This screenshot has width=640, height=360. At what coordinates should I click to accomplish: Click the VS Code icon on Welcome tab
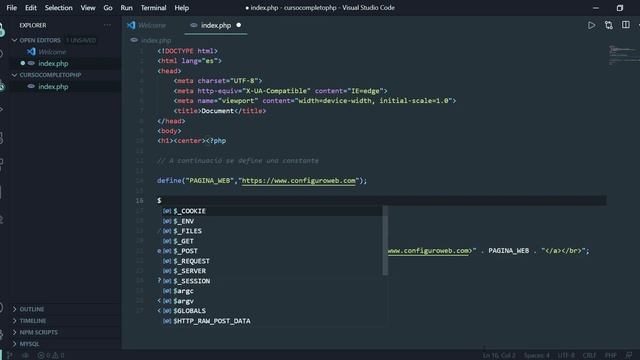click(131, 25)
